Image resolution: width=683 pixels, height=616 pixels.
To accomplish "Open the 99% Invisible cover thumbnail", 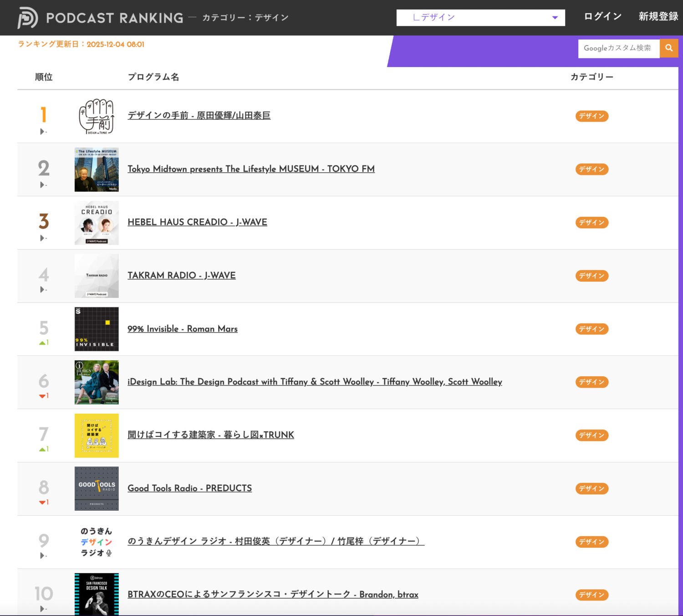I will 97,329.
